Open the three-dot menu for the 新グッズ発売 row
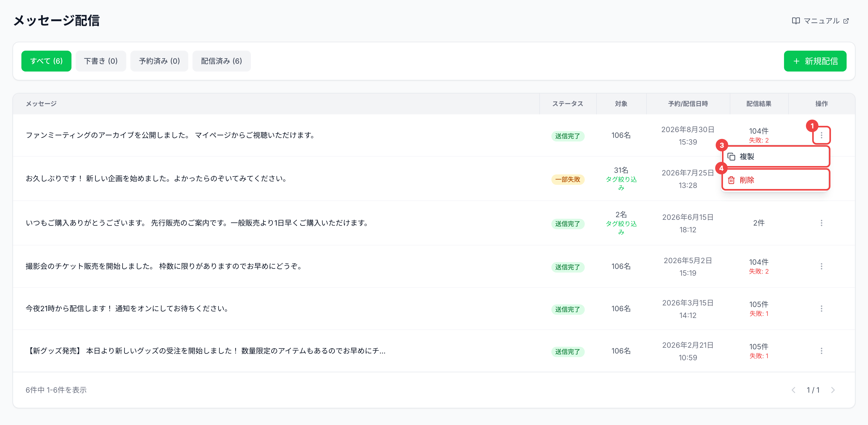The width and height of the screenshot is (868, 425). [821, 351]
